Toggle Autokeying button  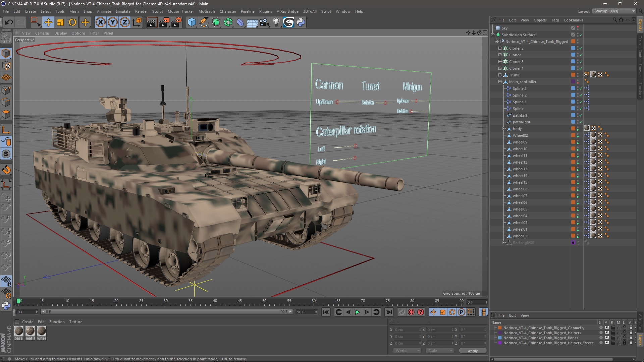point(411,312)
